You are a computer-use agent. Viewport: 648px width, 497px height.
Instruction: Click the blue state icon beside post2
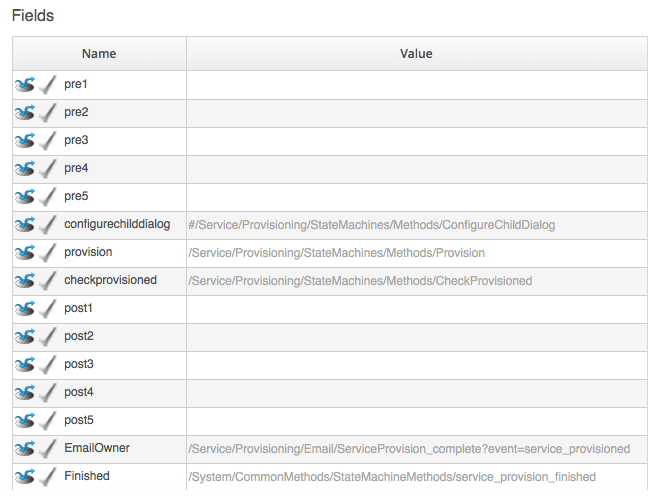pyautogui.click(x=25, y=337)
